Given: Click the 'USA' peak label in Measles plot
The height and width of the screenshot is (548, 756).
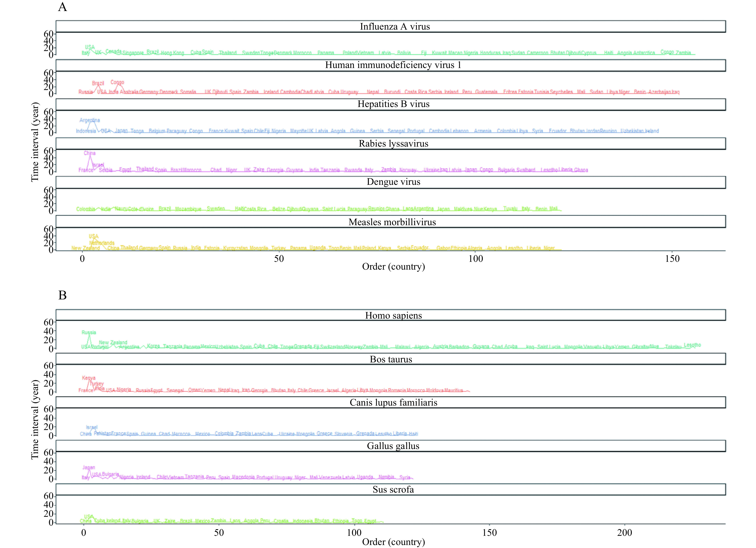Looking at the screenshot, I should pos(94,237).
